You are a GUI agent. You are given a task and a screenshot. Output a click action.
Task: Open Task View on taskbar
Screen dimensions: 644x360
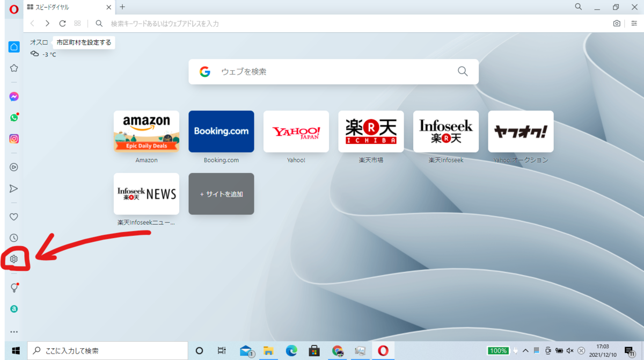coord(221,350)
